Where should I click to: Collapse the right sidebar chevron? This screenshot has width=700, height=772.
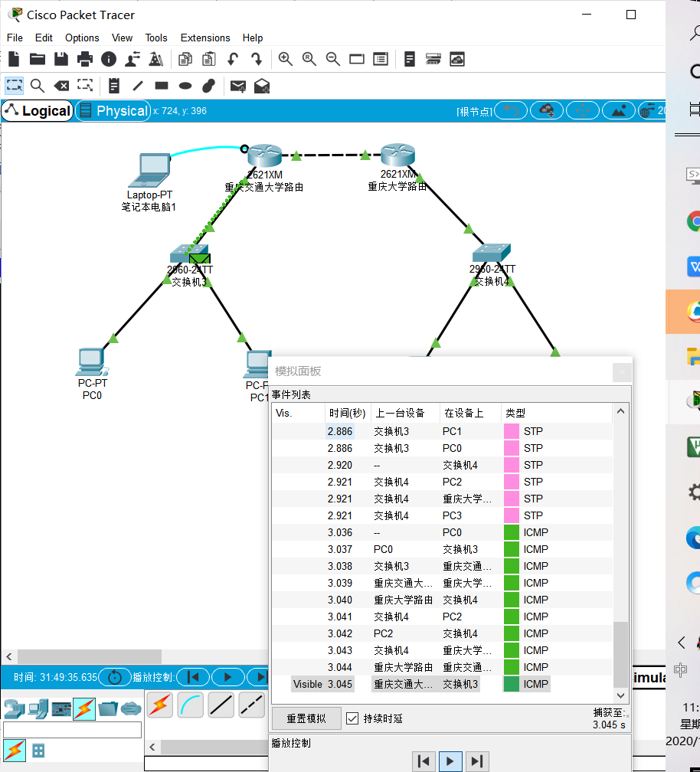coord(680,643)
